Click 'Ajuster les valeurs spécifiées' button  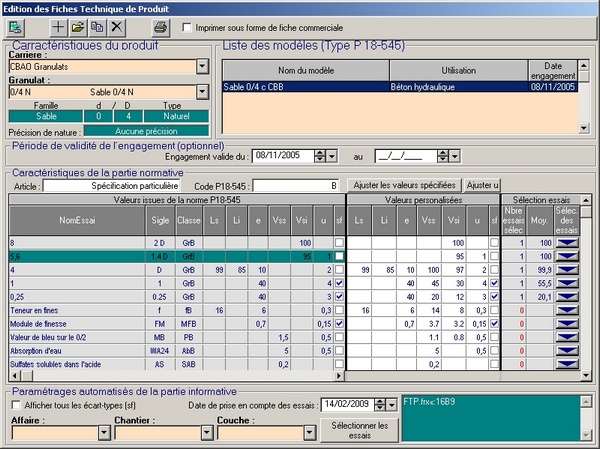click(x=404, y=185)
